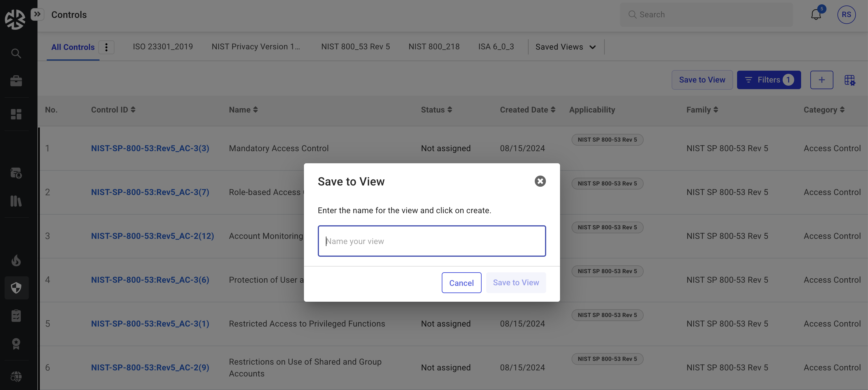Close the Save to View dialog
Screen dimensions: 868x390
click(540, 181)
